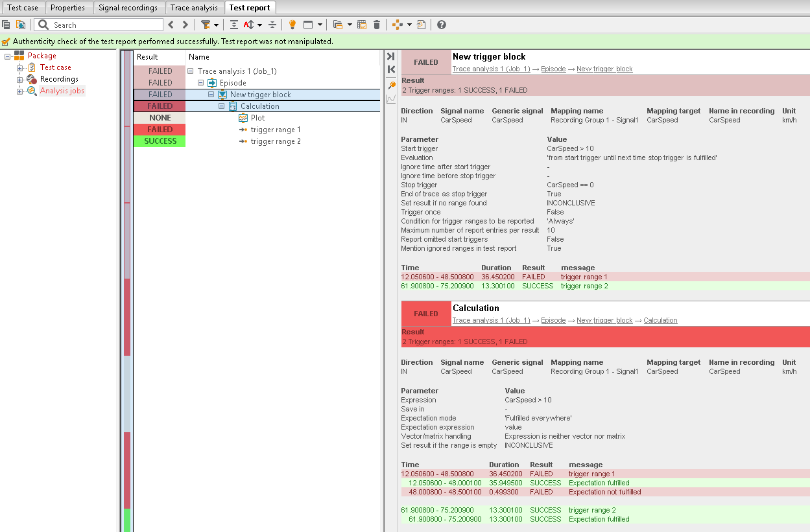Click the help question mark icon
The height and width of the screenshot is (532, 810).
pyautogui.click(x=442, y=25)
